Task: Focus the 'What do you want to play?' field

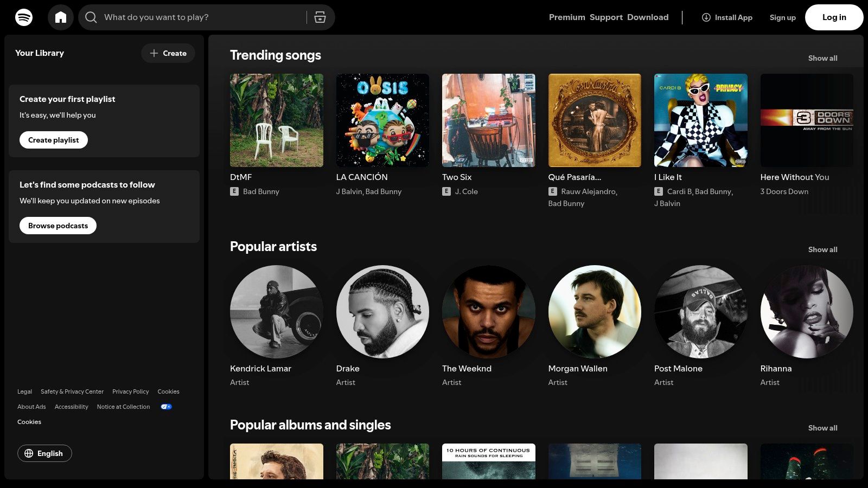Action: [x=206, y=17]
